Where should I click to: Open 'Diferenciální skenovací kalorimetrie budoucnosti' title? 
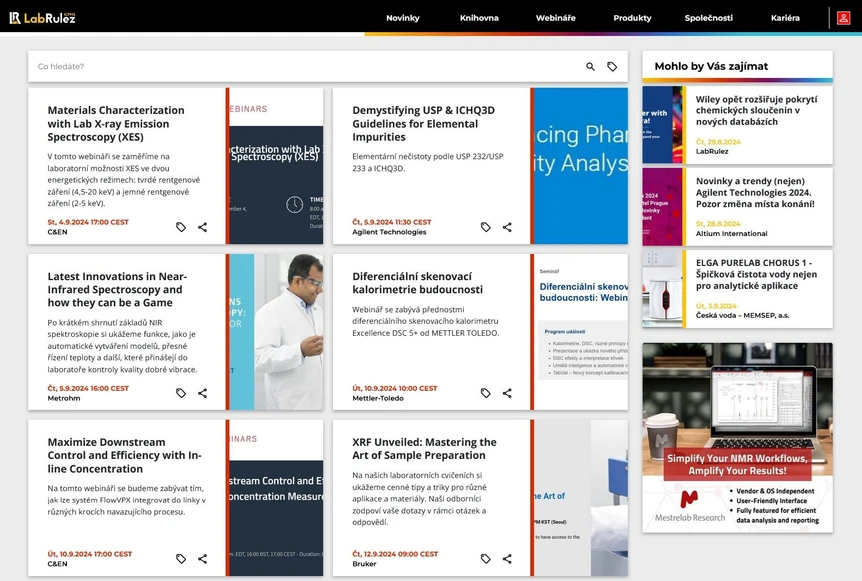(417, 283)
